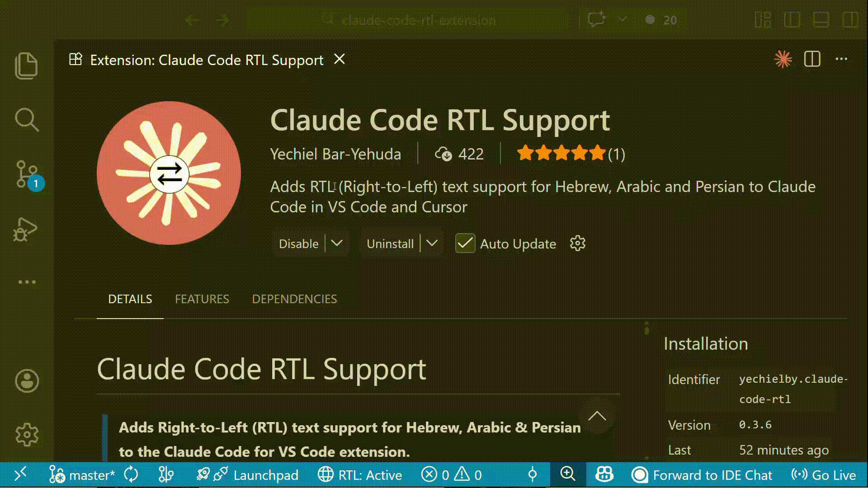This screenshot has width=868, height=488.
Task: Open the commit graph icon in status bar
Action: 166,475
